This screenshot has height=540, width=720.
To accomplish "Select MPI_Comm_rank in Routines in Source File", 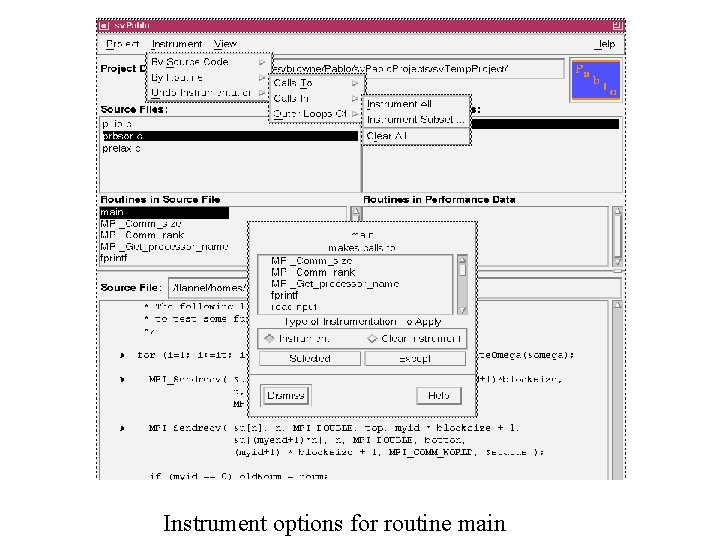I will [x=142, y=235].
